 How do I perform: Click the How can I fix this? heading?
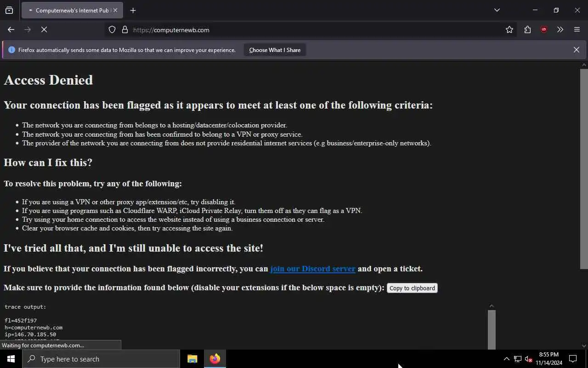point(48,162)
